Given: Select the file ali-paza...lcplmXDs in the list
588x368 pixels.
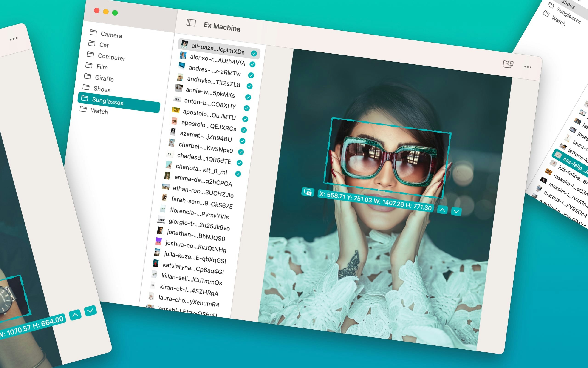Looking at the screenshot, I should 219,49.
